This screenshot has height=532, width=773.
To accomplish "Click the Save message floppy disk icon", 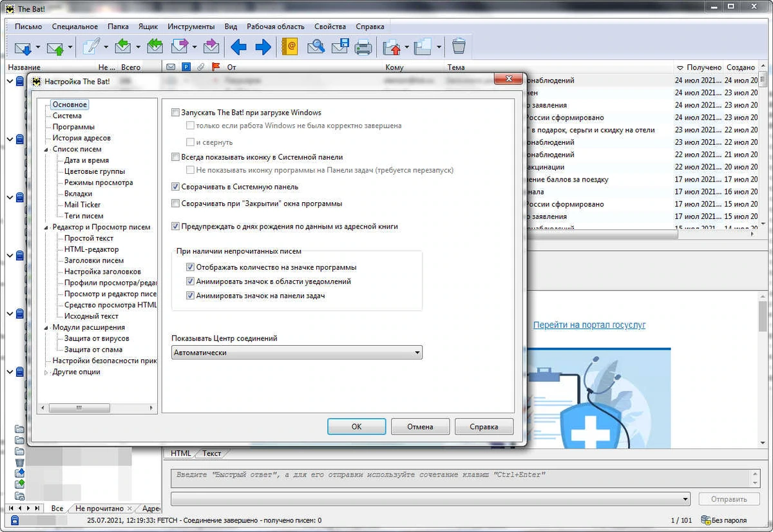I will click(x=340, y=47).
